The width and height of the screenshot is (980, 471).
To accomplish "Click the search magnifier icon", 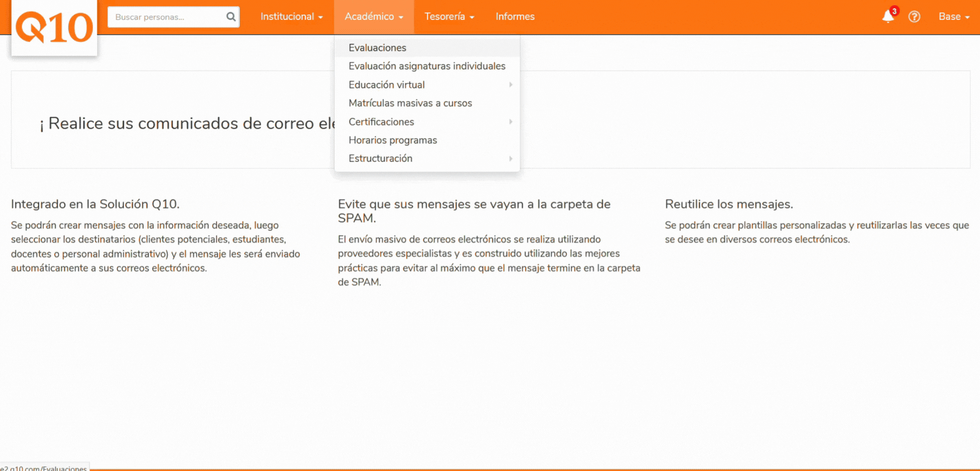I will click(230, 17).
